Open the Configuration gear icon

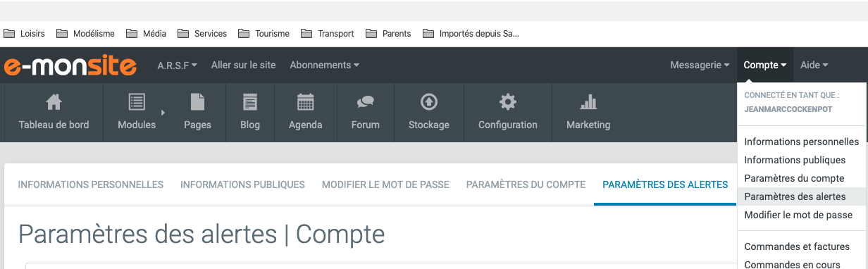[x=507, y=102]
